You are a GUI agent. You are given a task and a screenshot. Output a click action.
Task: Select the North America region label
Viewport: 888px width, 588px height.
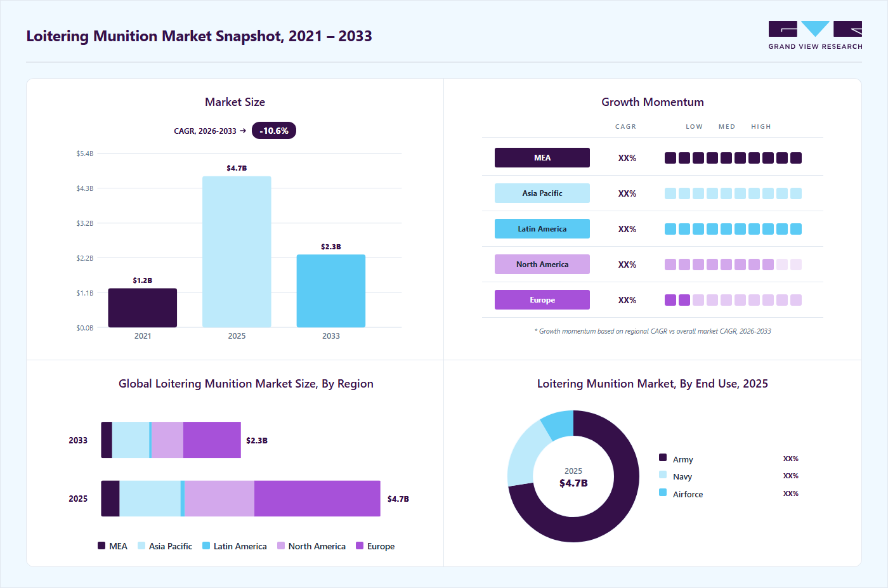pos(542,265)
